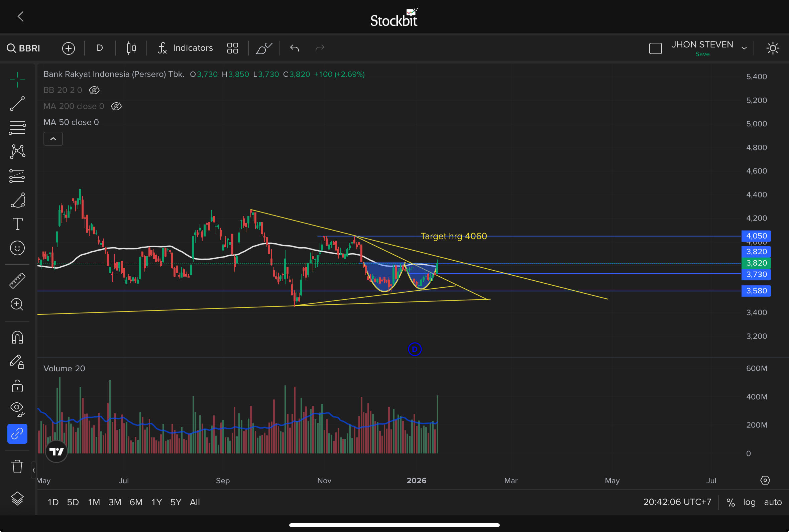The height and width of the screenshot is (532, 789).
Task: Switch to the 6M time range
Action: (x=136, y=502)
